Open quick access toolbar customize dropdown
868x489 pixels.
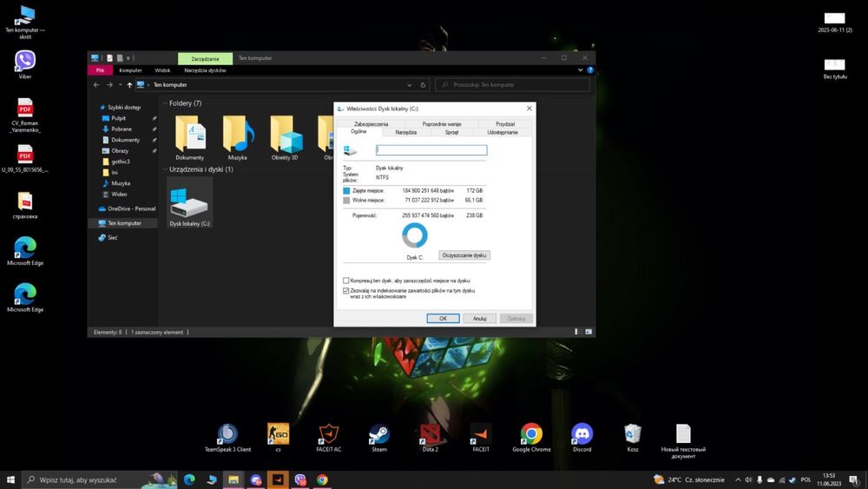coord(128,58)
